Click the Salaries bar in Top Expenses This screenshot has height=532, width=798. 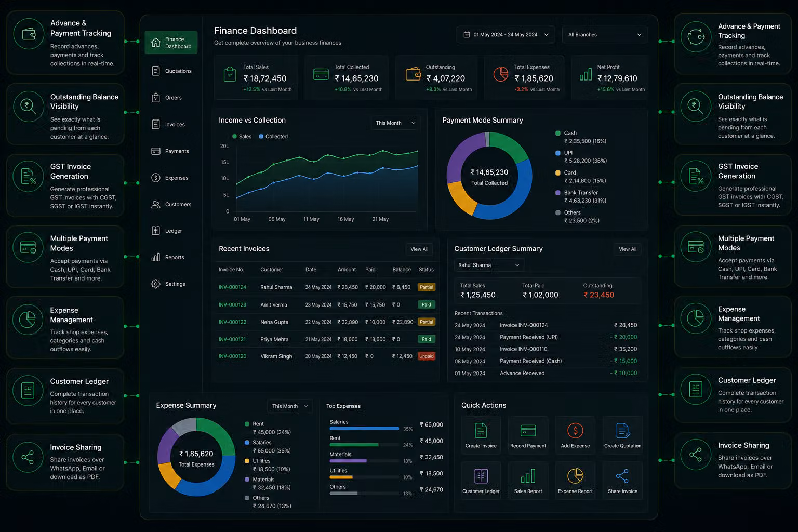pyautogui.click(x=364, y=429)
